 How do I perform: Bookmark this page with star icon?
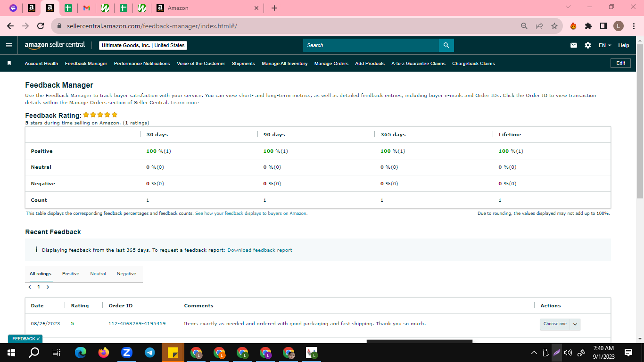(x=554, y=26)
